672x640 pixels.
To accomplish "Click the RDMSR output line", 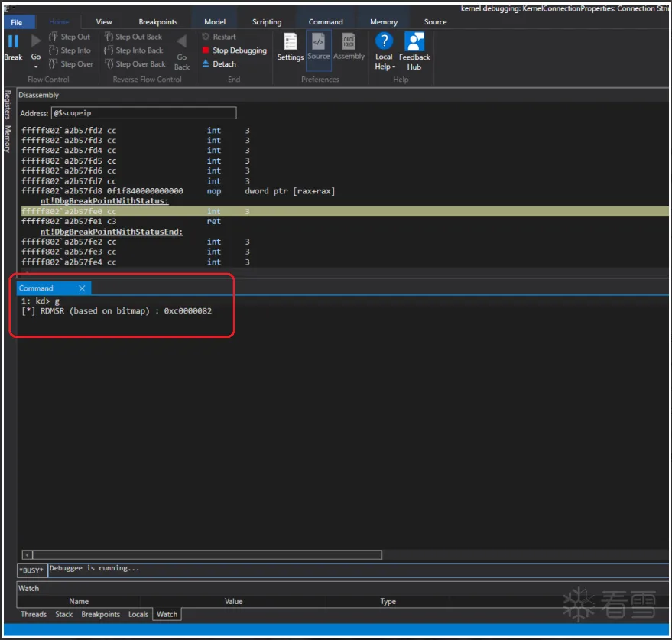I will tap(116, 311).
